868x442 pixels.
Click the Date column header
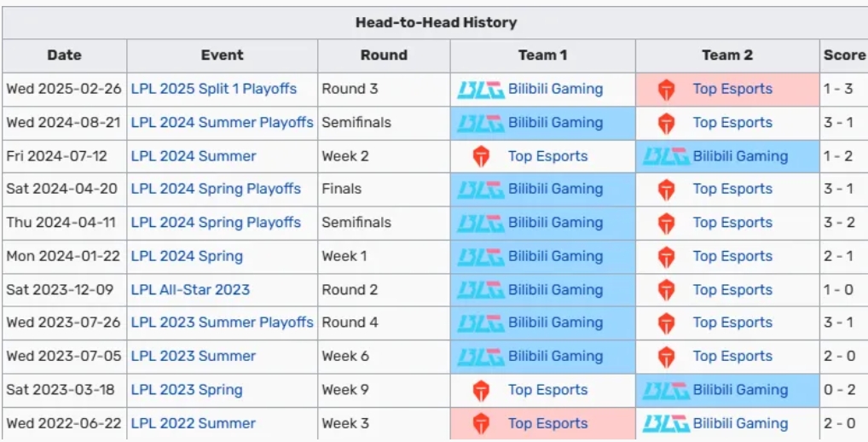click(65, 55)
